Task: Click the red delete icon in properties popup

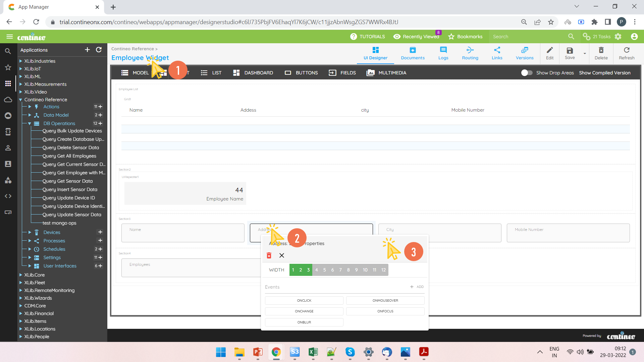Action: (269, 255)
